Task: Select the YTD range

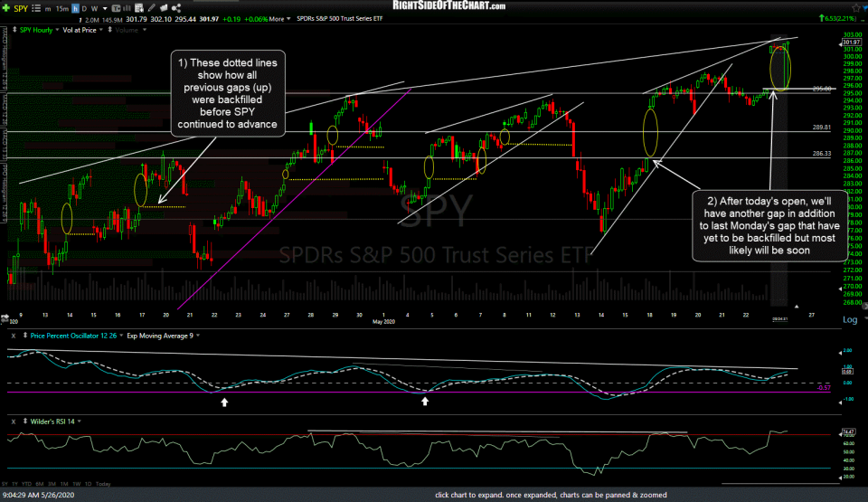Action: click(26, 484)
